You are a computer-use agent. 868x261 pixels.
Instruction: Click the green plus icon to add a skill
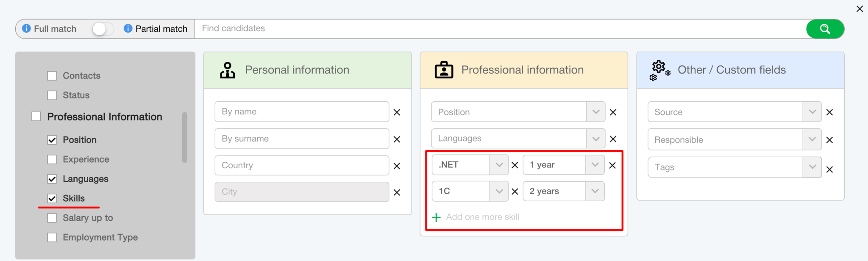[436, 218]
